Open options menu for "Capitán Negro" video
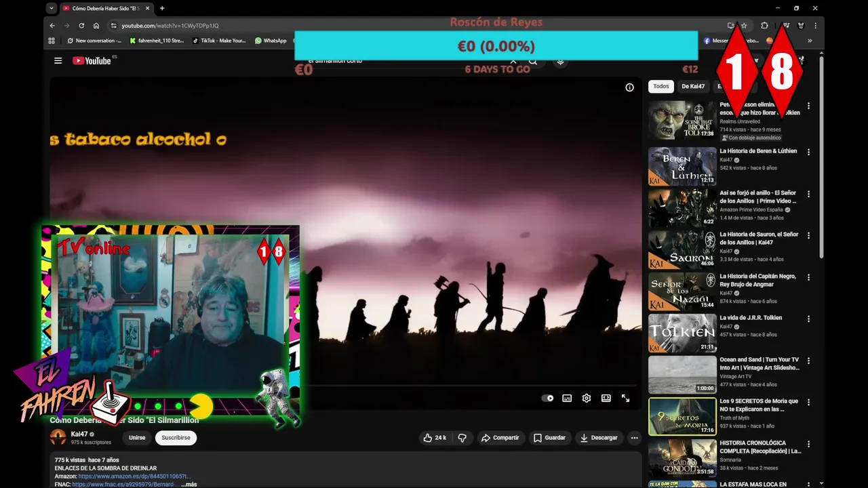This screenshot has height=488, width=868. [808, 277]
